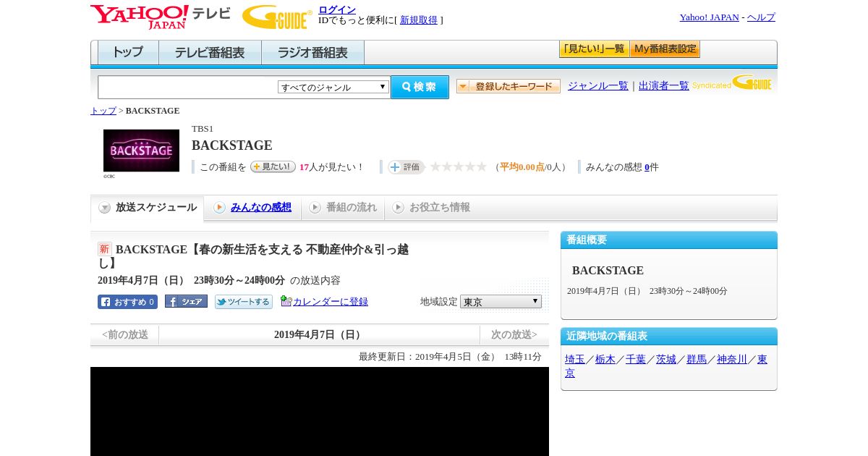Screen dimensions: 868x456
Task: Click the 番組概要 panel header
Action: pos(669,240)
